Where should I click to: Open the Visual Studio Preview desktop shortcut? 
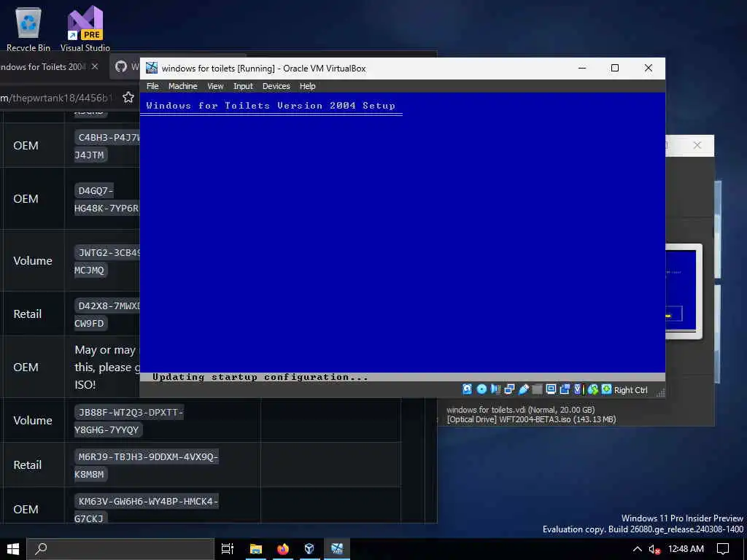coord(85,28)
